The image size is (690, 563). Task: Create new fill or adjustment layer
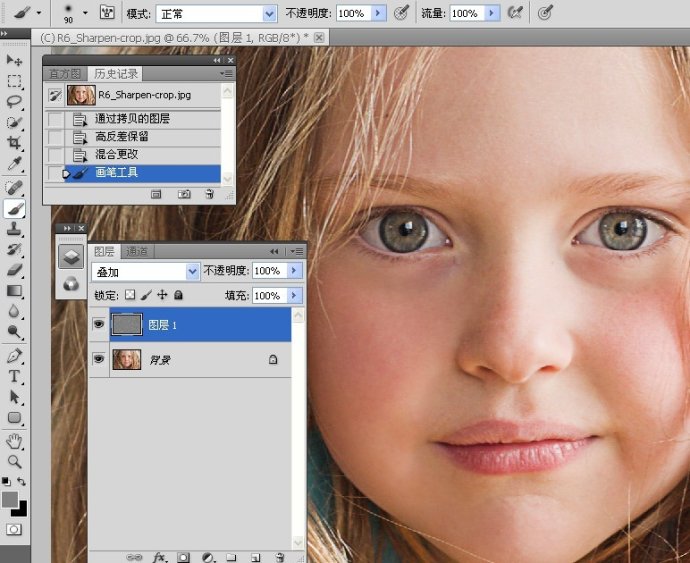pos(208,557)
